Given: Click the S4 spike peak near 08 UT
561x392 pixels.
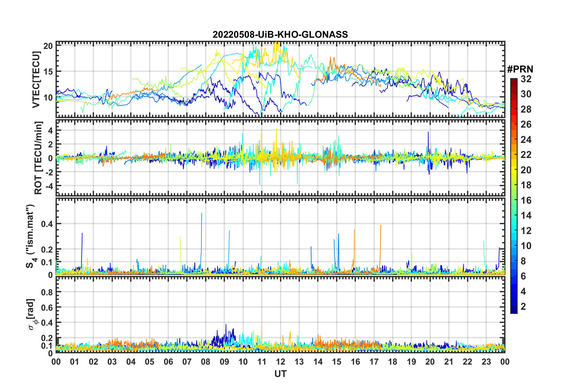Looking at the screenshot, I should tap(201, 213).
